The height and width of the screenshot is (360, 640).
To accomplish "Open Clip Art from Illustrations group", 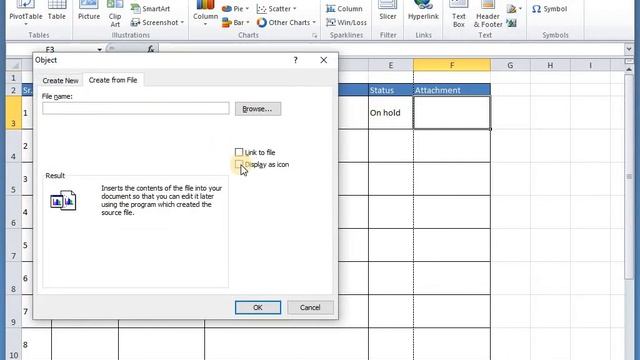I will pyautogui.click(x=115, y=14).
